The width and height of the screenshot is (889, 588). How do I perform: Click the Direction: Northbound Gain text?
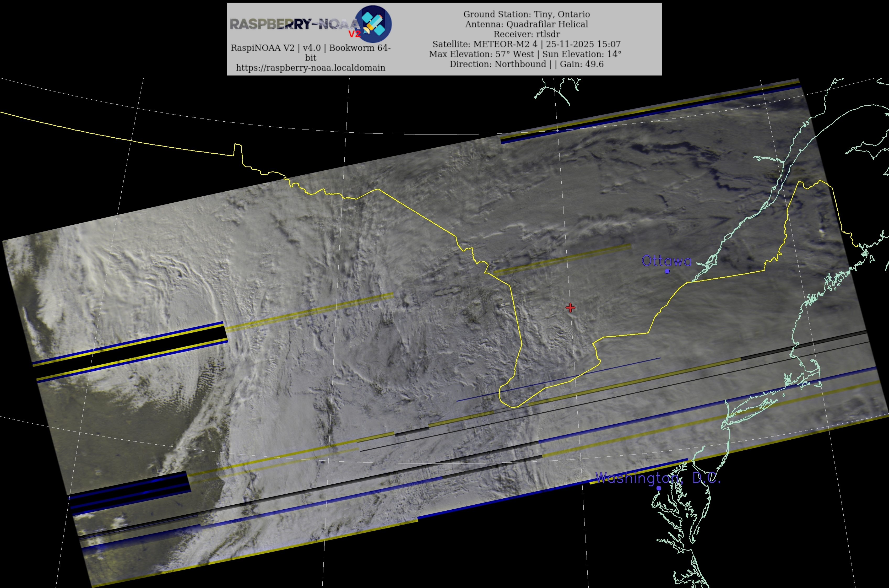526,64
